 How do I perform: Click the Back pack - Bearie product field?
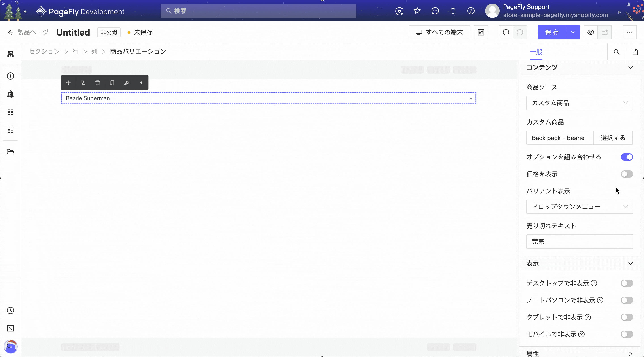[560, 138]
